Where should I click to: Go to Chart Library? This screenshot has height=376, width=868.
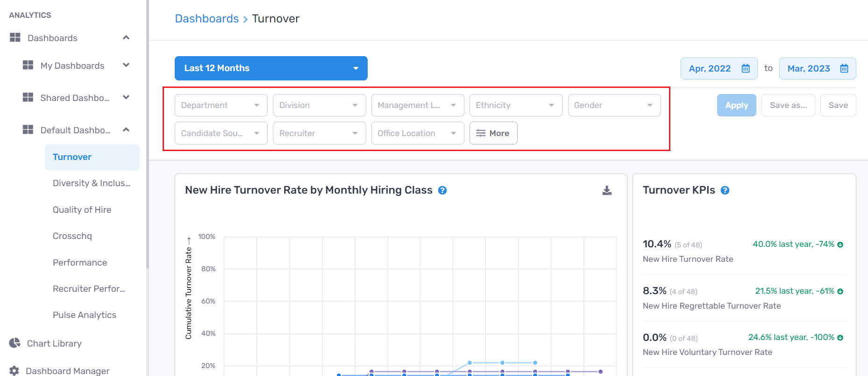pos(54,344)
